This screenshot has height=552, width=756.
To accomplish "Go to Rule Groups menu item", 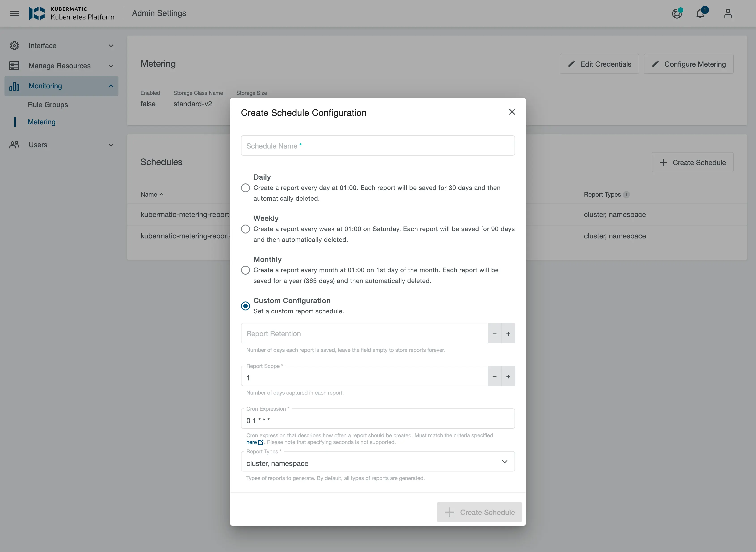I will pyautogui.click(x=48, y=105).
